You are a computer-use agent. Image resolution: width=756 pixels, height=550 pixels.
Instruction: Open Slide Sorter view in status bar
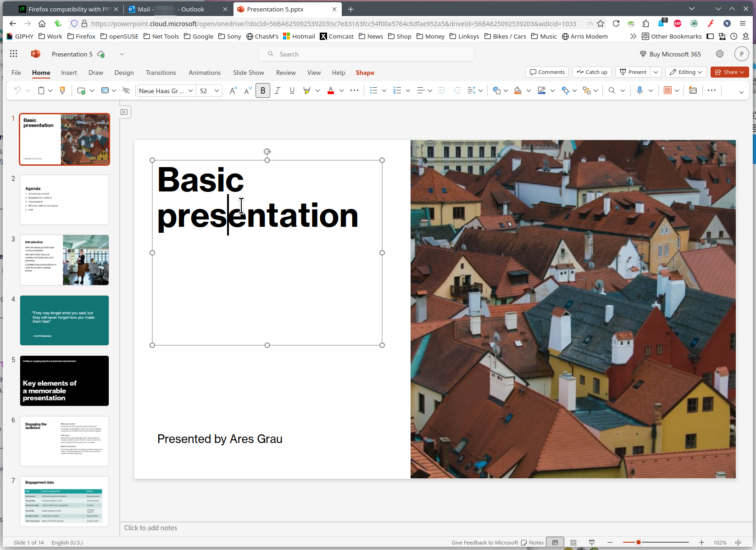[573, 542]
